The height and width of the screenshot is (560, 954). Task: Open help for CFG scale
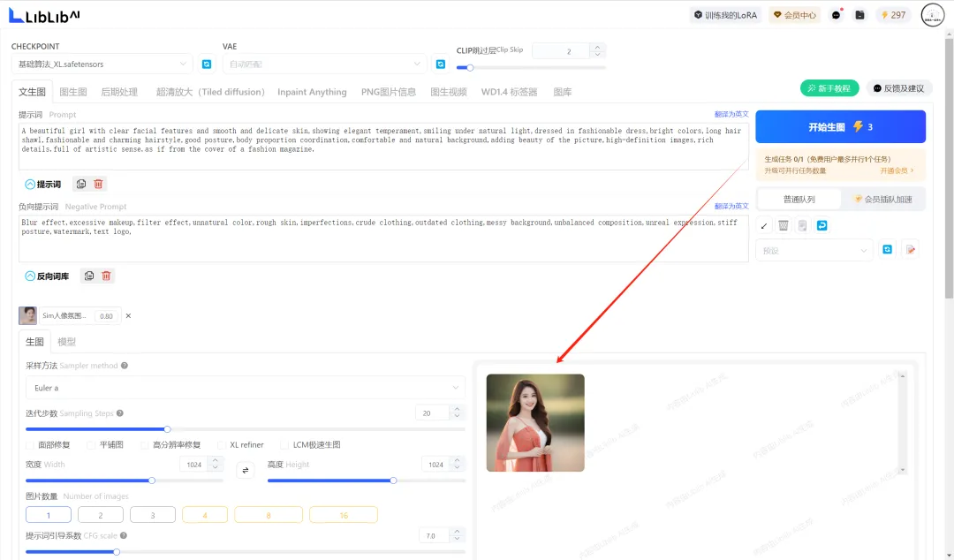[x=124, y=535]
